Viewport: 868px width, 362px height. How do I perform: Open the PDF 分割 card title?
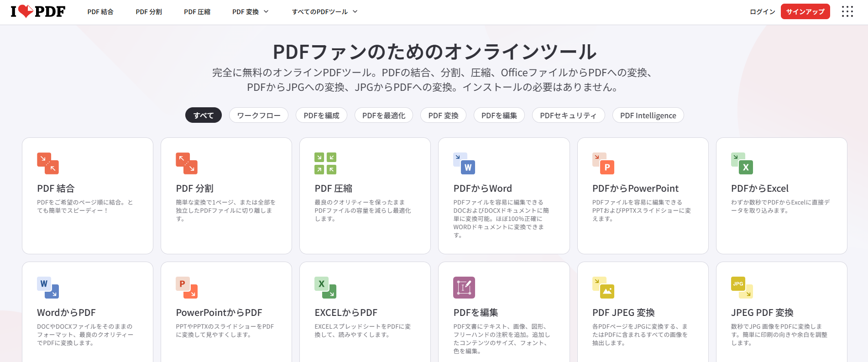(195, 189)
